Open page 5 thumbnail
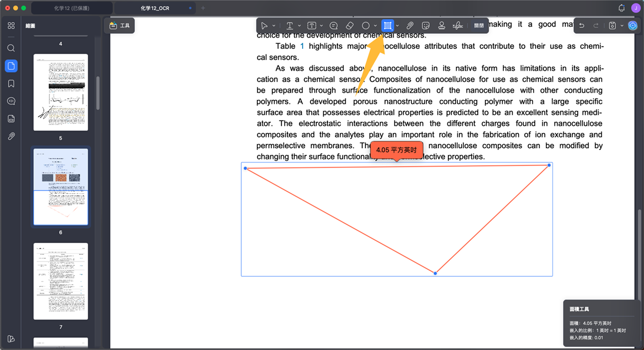644x350 pixels. pos(61,92)
